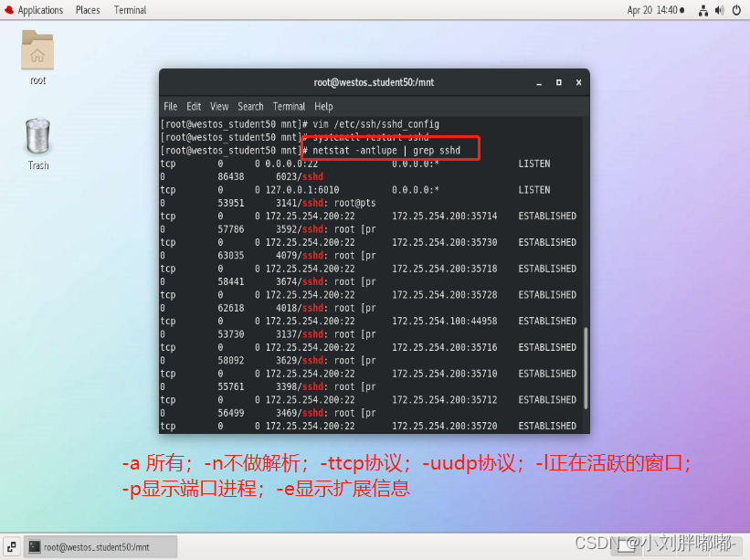This screenshot has height=560, width=750.
Task: Open the Help menu of the terminal
Action: point(323,106)
